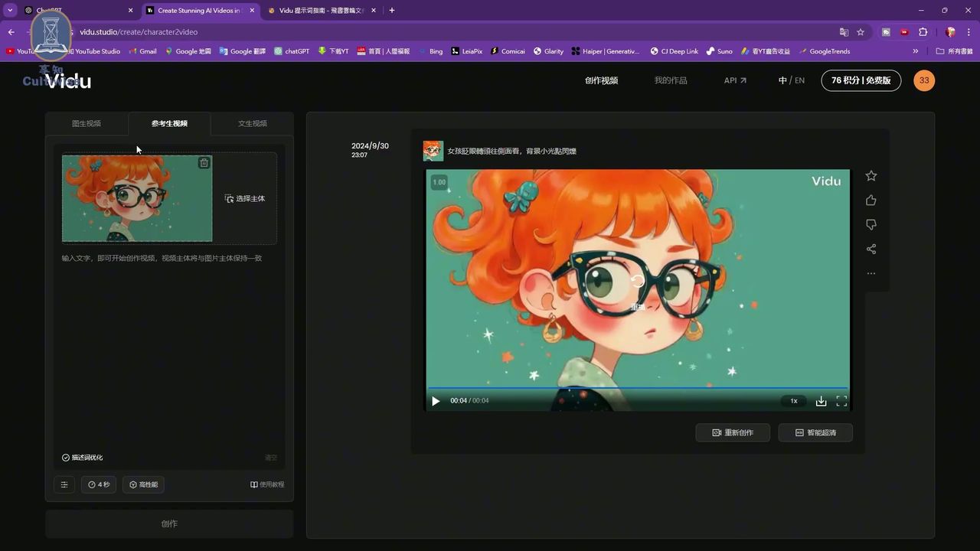Favorite the generated video with the star icon
The width and height of the screenshot is (980, 551).
pyautogui.click(x=871, y=175)
